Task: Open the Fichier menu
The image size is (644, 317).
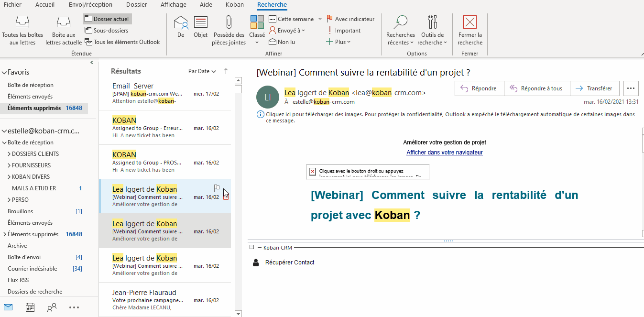Action: [x=12, y=5]
